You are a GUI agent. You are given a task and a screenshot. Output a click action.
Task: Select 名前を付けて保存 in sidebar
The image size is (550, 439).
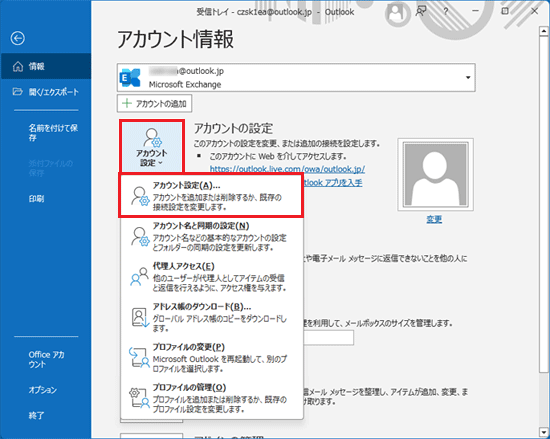[x=53, y=133]
